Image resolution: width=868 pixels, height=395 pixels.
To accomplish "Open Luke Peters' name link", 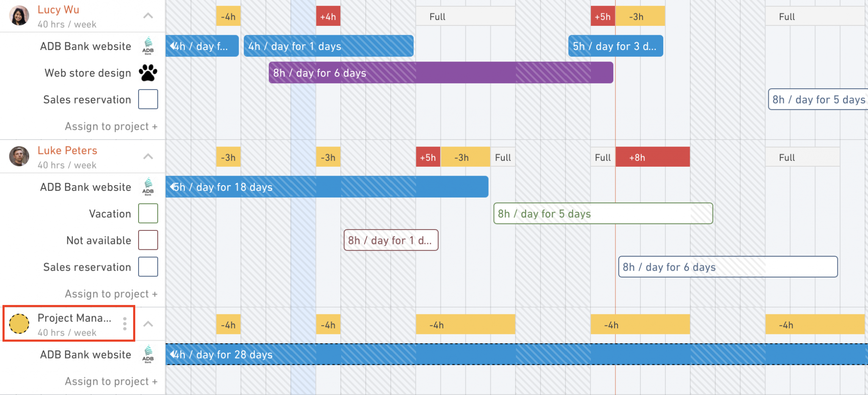I will click(x=67, y=150).
